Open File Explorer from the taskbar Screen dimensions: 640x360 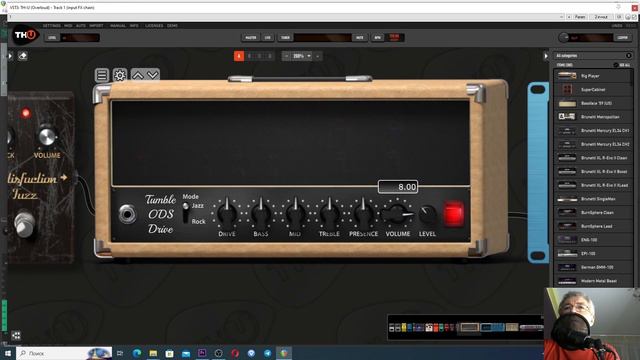153,353
